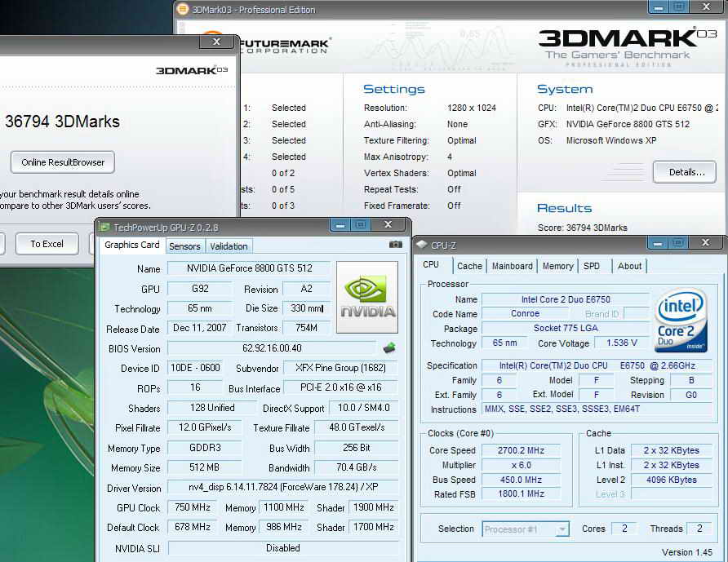Click the Code Name value Conroe
The height and width of the screenshot is (562, 728).
coord(525,314)
